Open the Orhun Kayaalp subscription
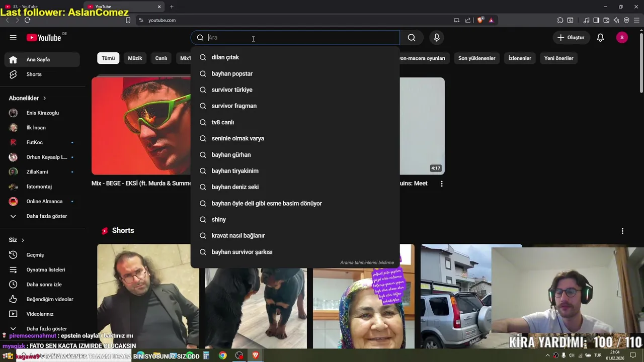 (x=42, y=157)
